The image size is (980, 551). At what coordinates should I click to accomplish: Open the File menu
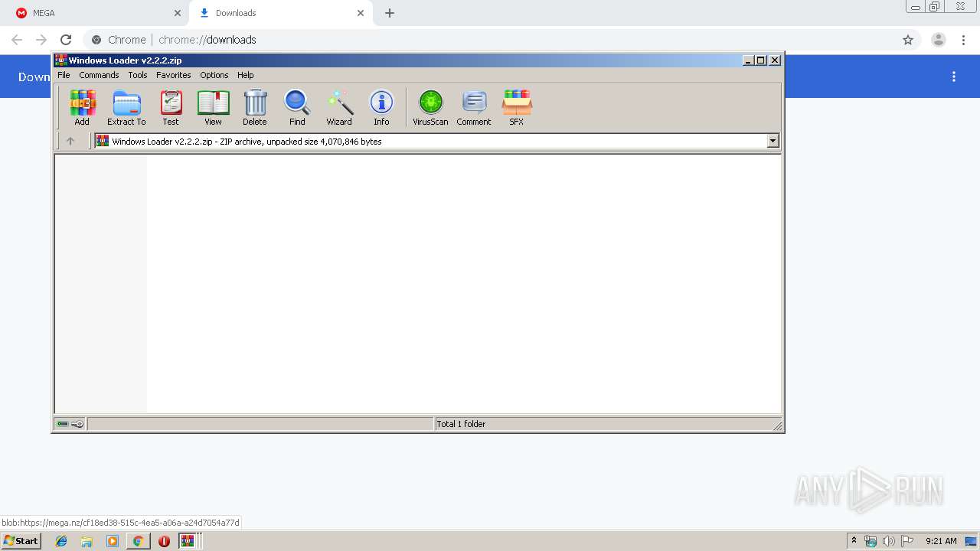pos(64,75)
